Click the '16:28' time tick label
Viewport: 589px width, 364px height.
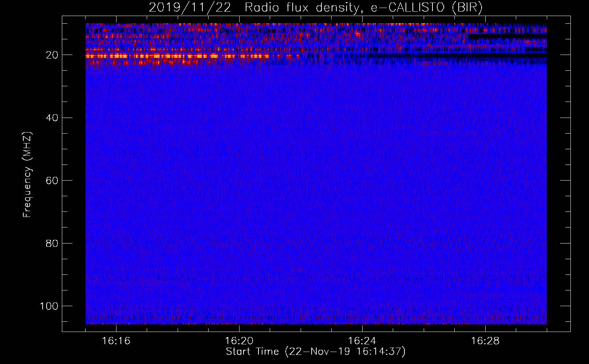click(485, 341)
